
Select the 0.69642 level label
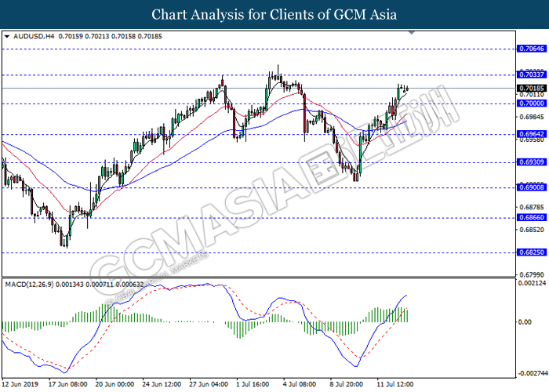pyautogui.click(x=532, y=134)
